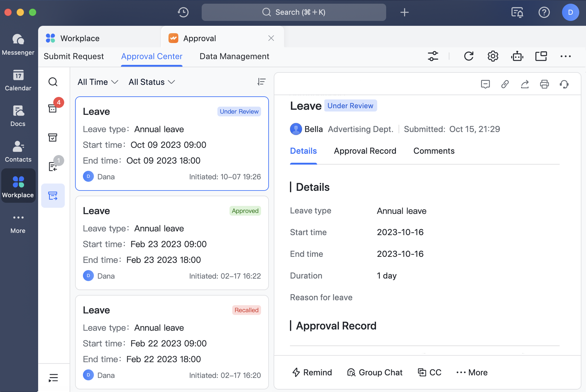Switch to the Approval Record tab
The width and height of the screenshot is (586, 392).
click(x=365, y=151)
